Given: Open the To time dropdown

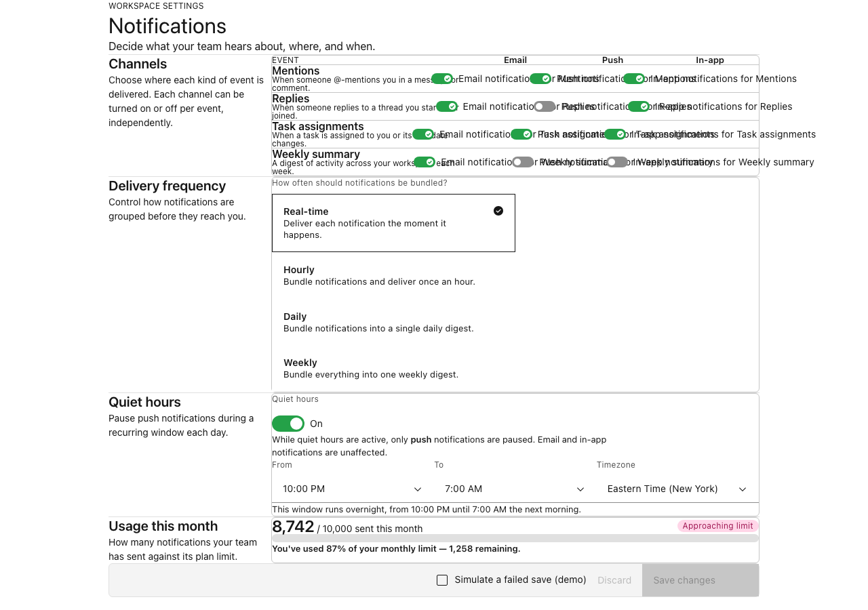Looking at the screenshot, I should click(x=515, y=489).
